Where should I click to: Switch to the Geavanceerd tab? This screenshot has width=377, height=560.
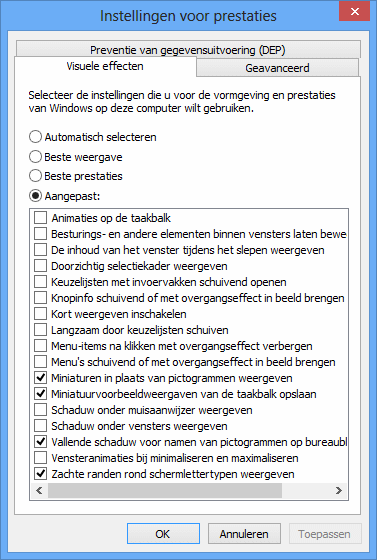277,68
